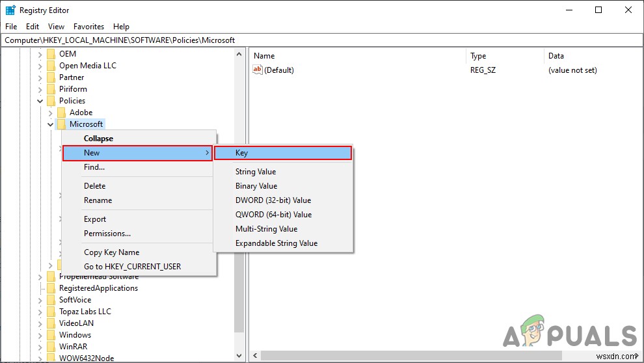Expand the WinRAR key

coord(40,347)
